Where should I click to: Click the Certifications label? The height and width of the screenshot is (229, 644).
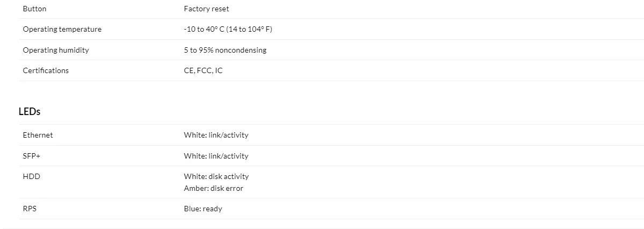point(46,71)
